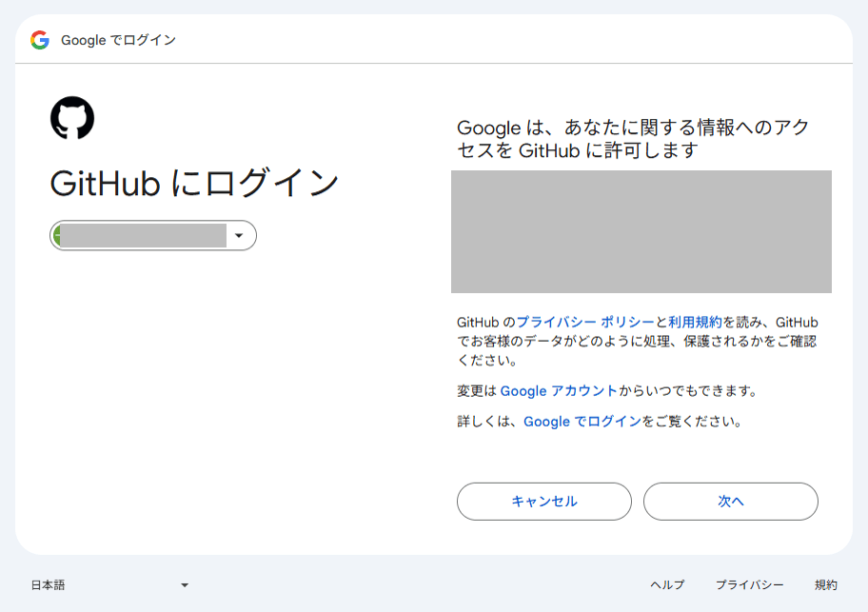868x612 pixels.
Task: Click the language dropdown caret arrow
Action: [185, 585]
